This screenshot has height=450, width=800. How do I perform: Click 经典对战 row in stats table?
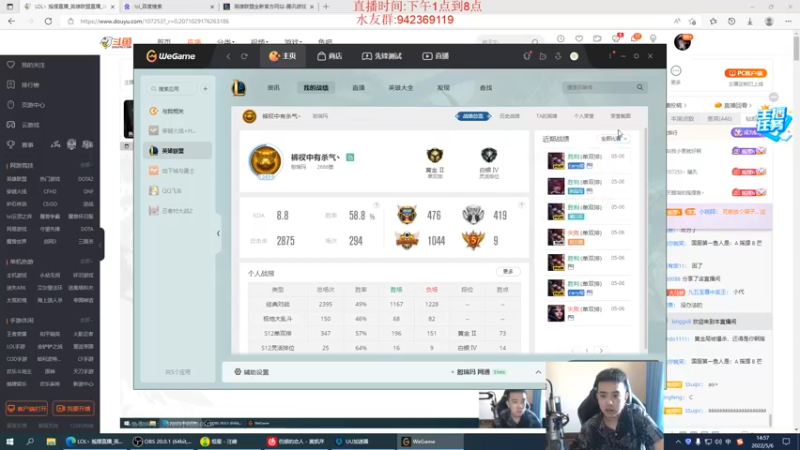(x=384, y=304)
